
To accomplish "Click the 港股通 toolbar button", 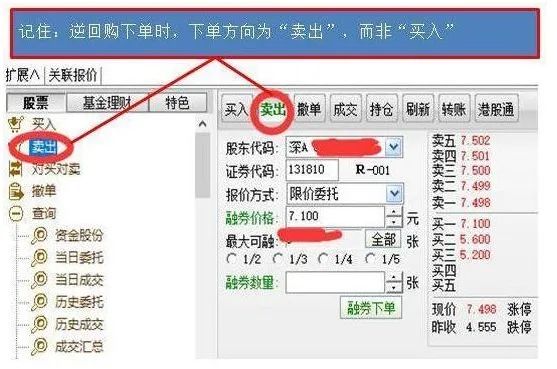I will (496, 109).
